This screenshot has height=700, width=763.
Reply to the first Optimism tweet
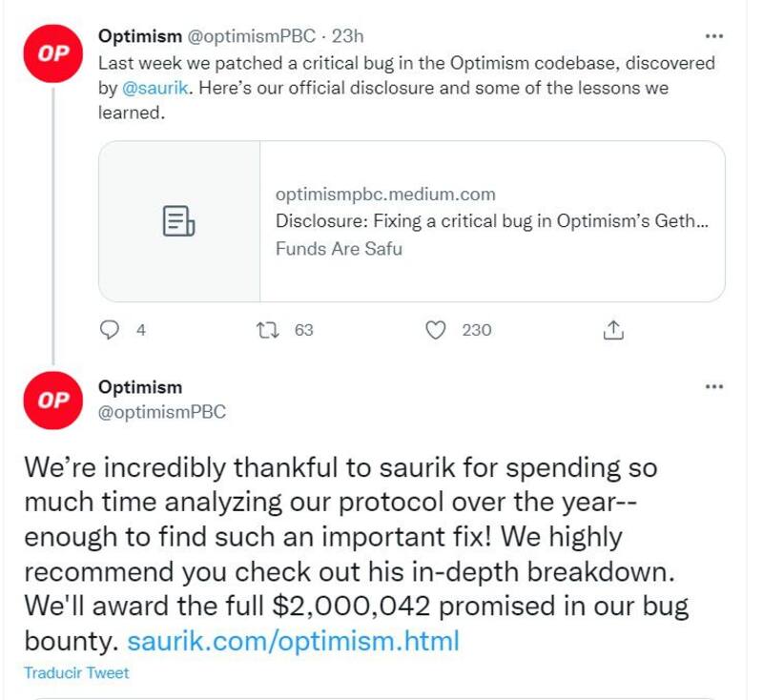(111, 330)
